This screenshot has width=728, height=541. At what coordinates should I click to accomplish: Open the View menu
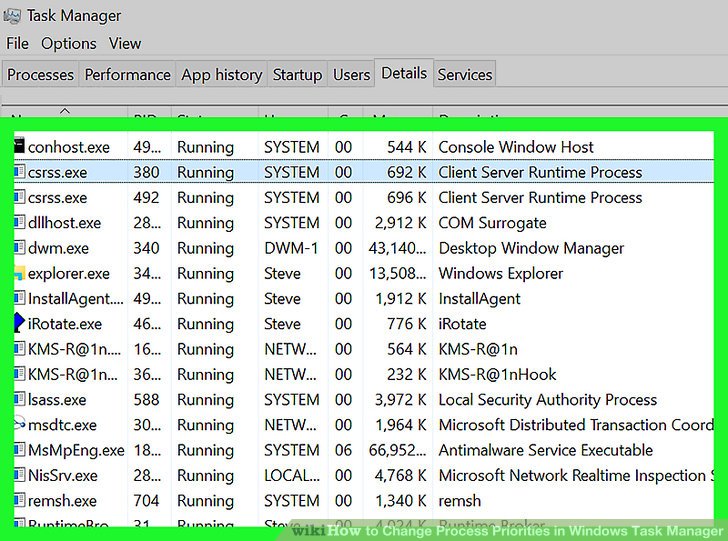pos(125,44)
